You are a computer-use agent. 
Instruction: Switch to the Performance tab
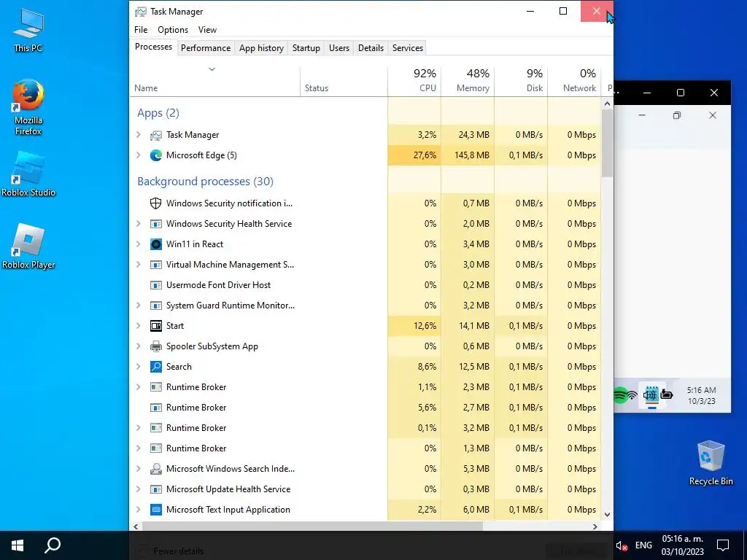pos(206,48)
